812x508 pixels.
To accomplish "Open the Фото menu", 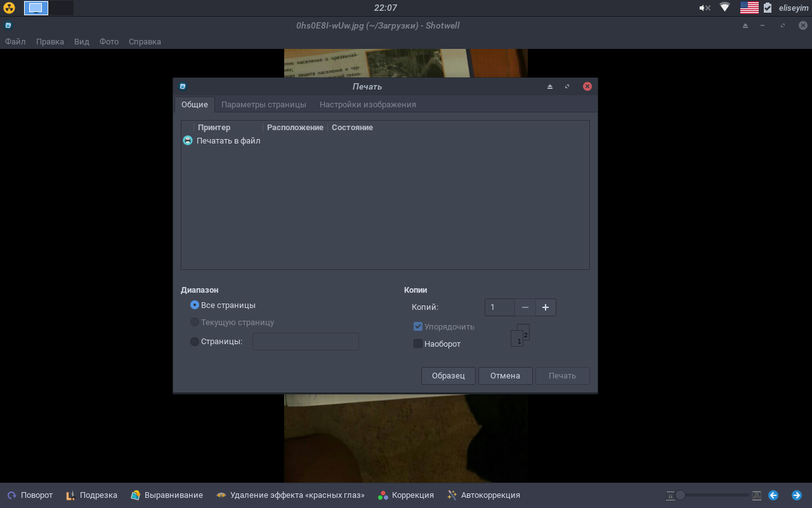I will pos(109,41).
